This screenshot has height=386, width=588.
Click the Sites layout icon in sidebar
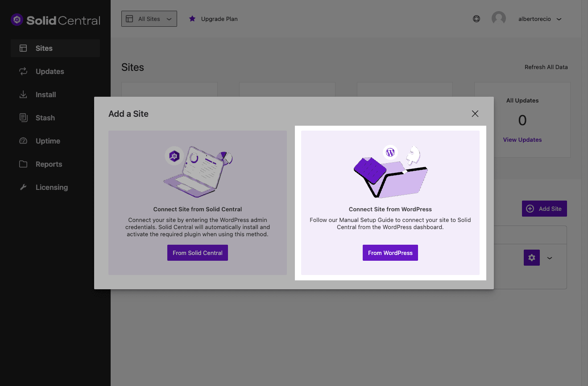(x=23, y=48)
